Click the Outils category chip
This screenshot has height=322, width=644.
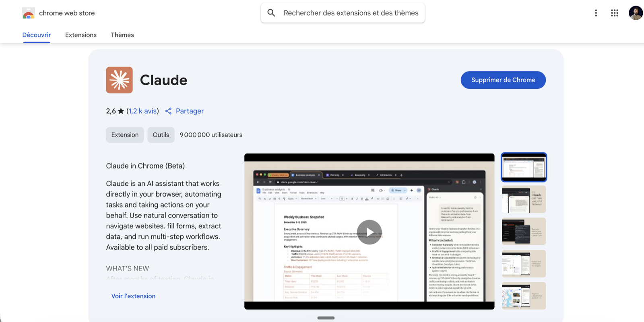click(161, 135)
